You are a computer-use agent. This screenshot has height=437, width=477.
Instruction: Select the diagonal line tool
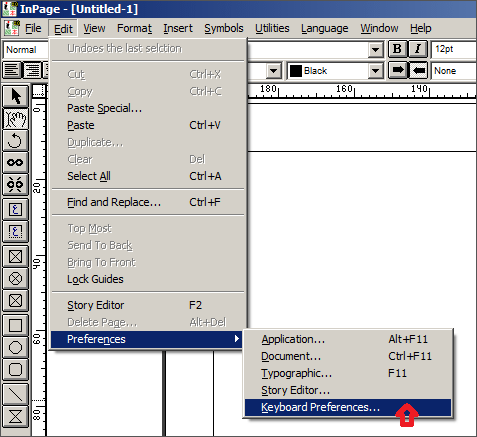point(15,394)
